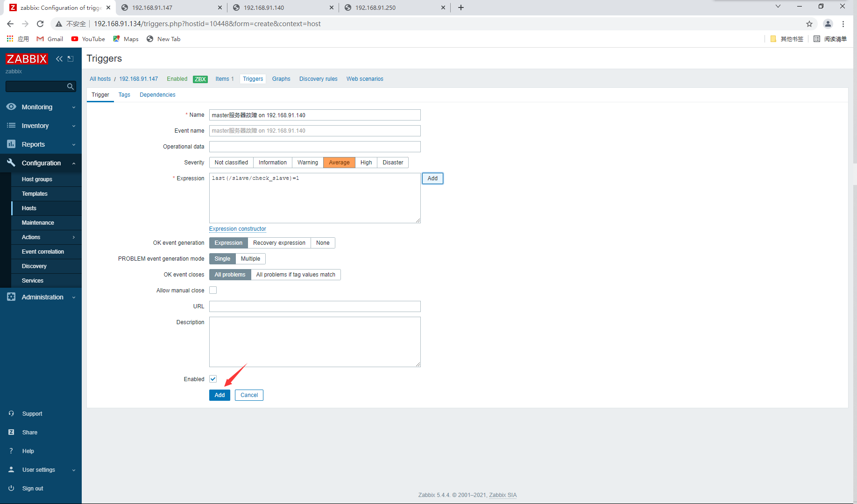Image resolution: width=857 pixels, height=504 pixels.
Task: Expand the Inventory menu
Action: [74, 126]
